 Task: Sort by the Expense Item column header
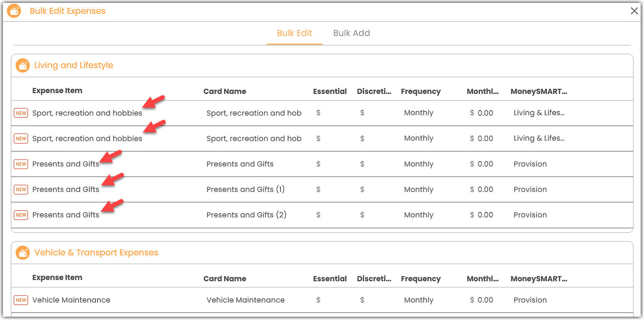(x=57, y=90)
